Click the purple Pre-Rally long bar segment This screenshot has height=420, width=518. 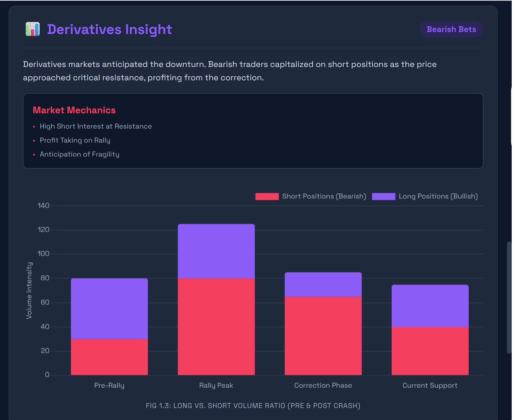(x=109, y=309)
